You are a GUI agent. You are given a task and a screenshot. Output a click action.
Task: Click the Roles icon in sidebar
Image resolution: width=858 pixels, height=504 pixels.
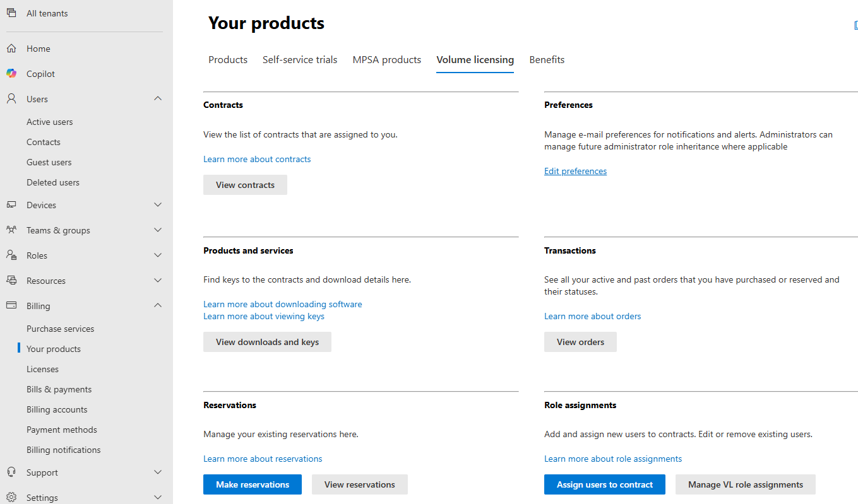pos(11,255)
